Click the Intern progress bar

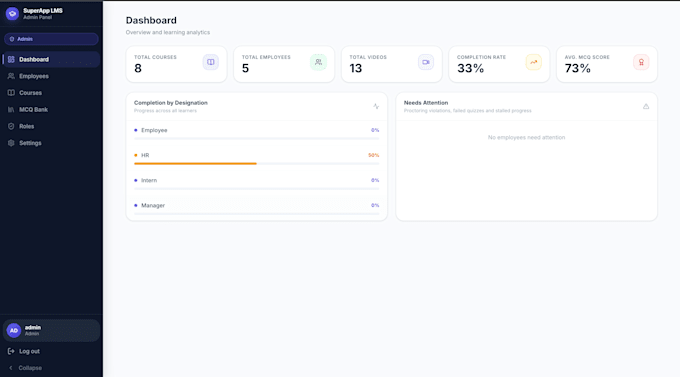pyautogui.click(x=257, y=189)
